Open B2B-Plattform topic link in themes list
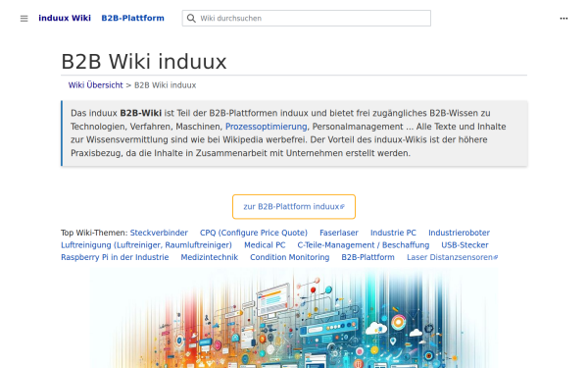 (x=367, y=257)
